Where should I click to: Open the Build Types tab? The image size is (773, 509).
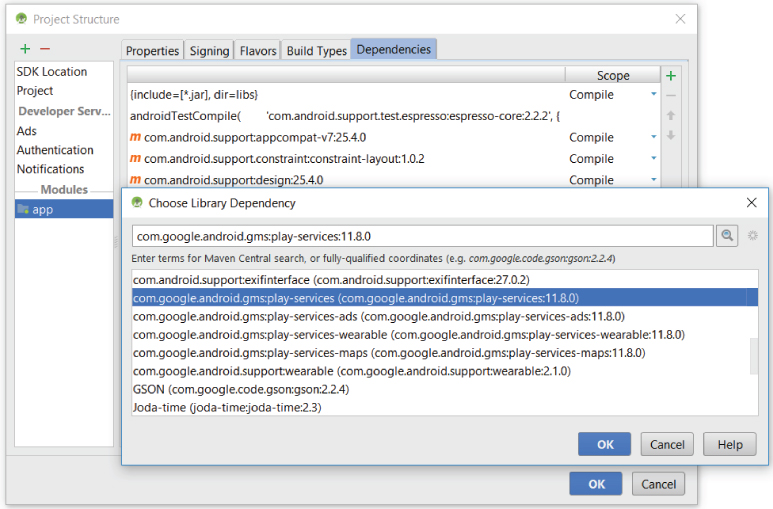[316, 51]
